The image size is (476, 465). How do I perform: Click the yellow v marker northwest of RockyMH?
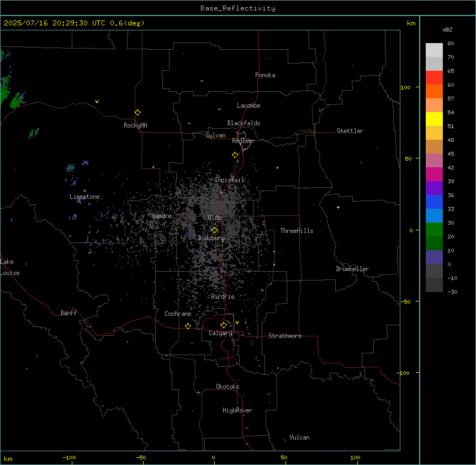point(97,102)
